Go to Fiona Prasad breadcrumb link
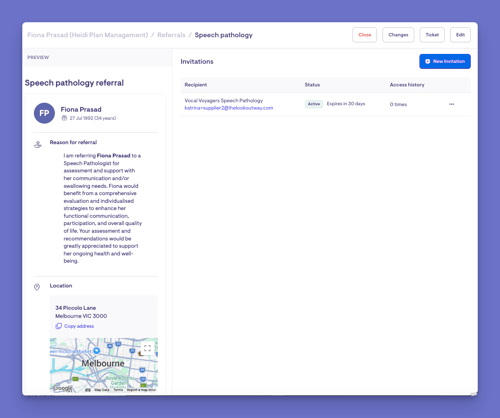The width and height of the screenshot is (500, 418). pos(88,35)
